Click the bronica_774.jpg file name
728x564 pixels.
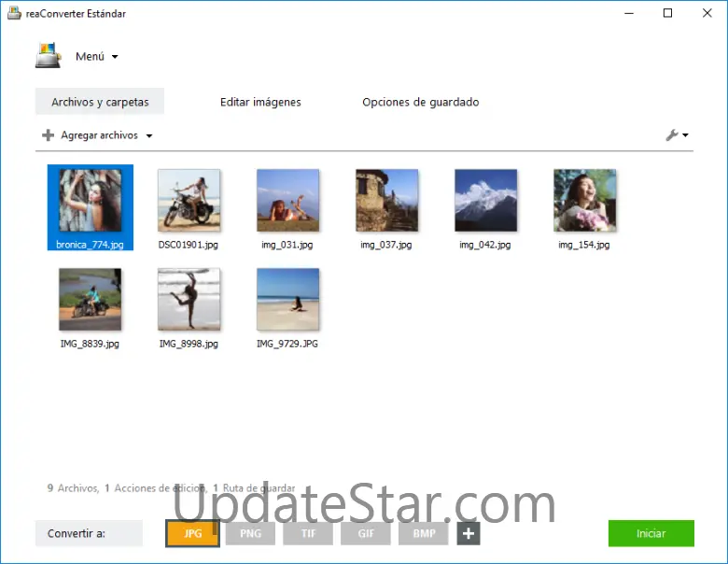click(x=90, y=245)
